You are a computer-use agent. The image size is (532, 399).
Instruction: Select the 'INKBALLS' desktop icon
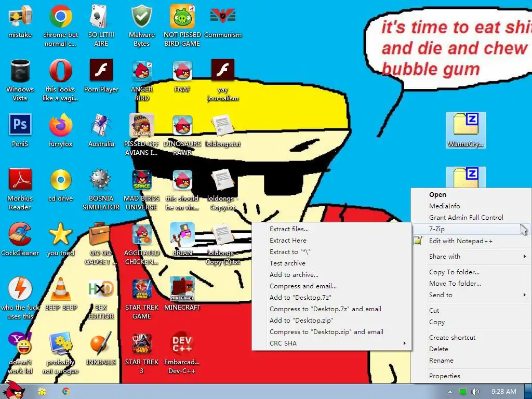coord(101,343)
